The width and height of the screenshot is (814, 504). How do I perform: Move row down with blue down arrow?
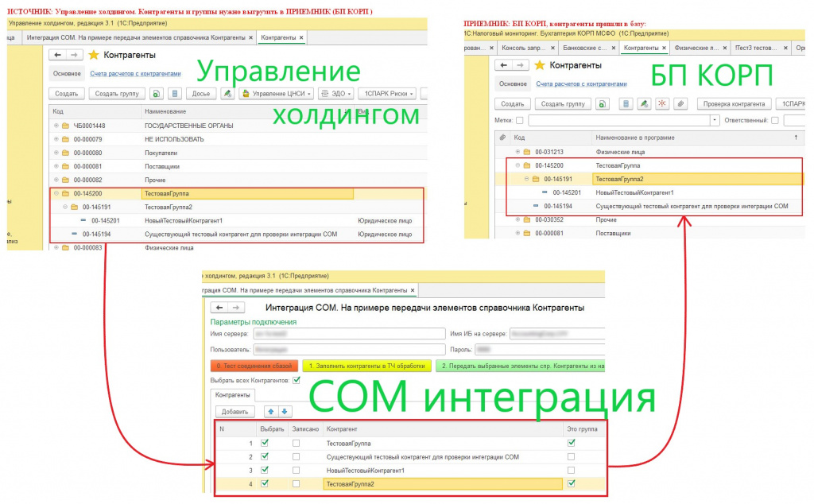click(x=285, y=412)
